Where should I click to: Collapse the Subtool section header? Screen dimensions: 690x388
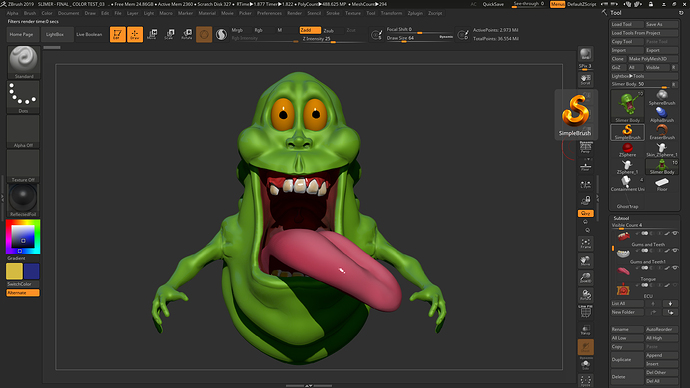[621, 218]
